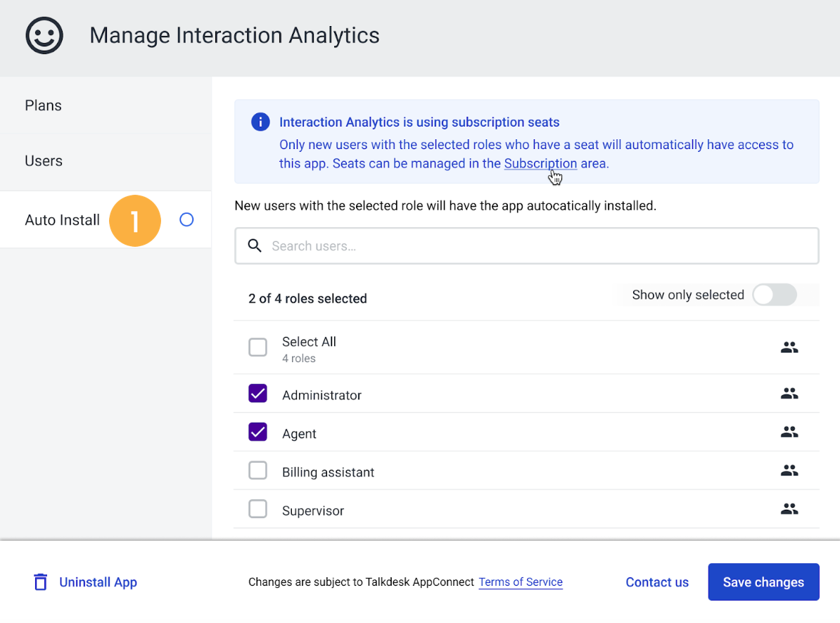Image resolution: width=840 pixels, height=623 pixels.
Task: Click the smiley face app logo
Action: pyautogui.click(x=44, y=35)
